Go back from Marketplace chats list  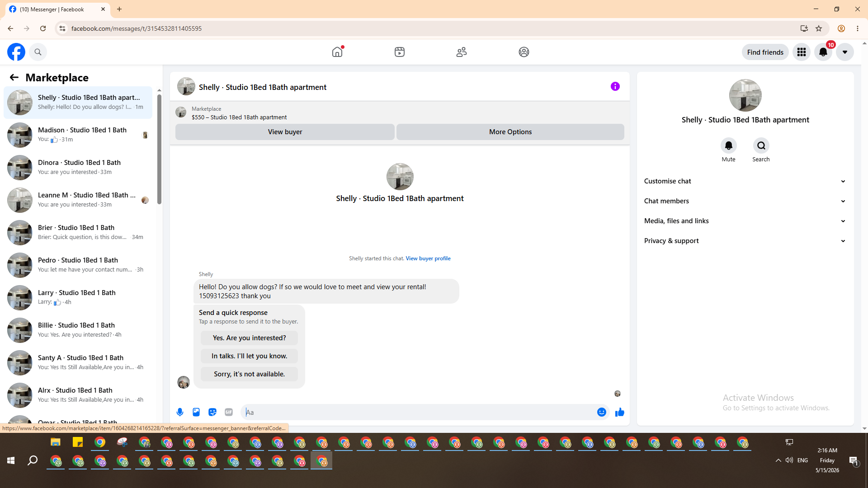pyautogui.click(x=14, y=77)
